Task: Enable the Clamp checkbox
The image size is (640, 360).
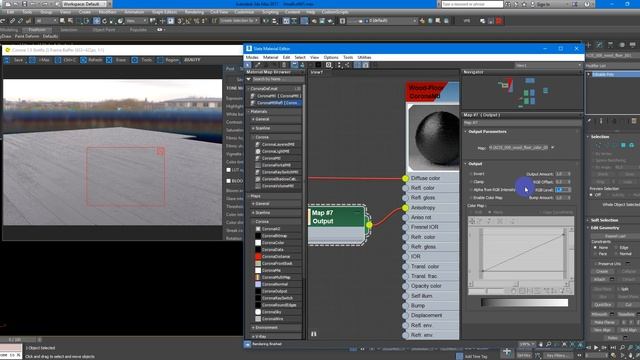Action: click(471, 182)
